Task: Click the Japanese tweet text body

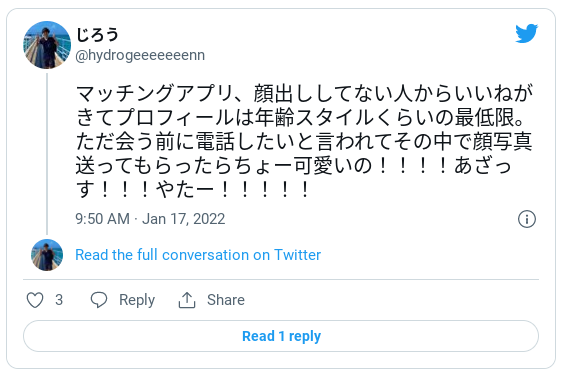Action: [304, 141]
